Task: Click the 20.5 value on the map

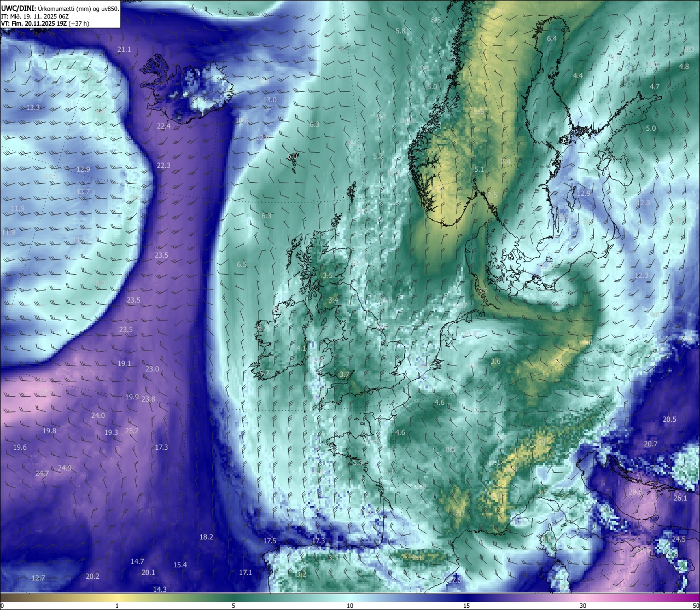Action: (669, 420)
